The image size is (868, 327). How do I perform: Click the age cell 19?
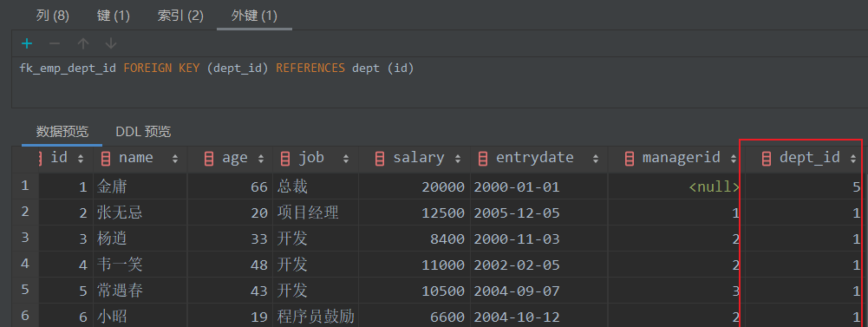230,316
